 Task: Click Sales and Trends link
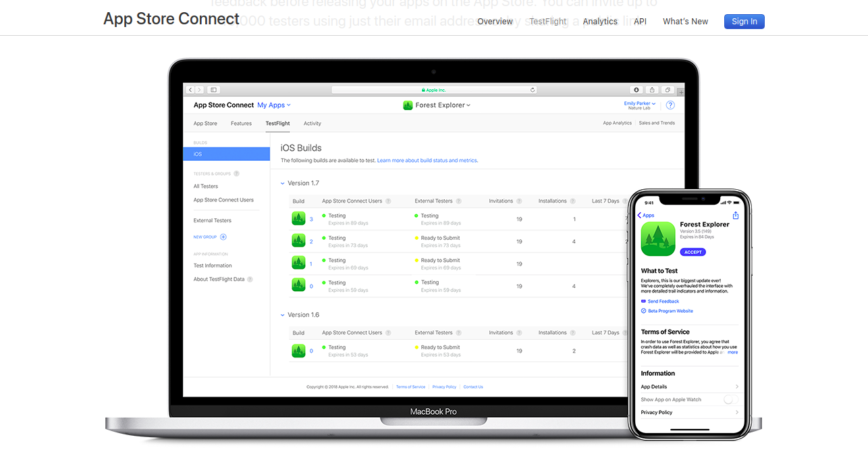tap(657, 123)
